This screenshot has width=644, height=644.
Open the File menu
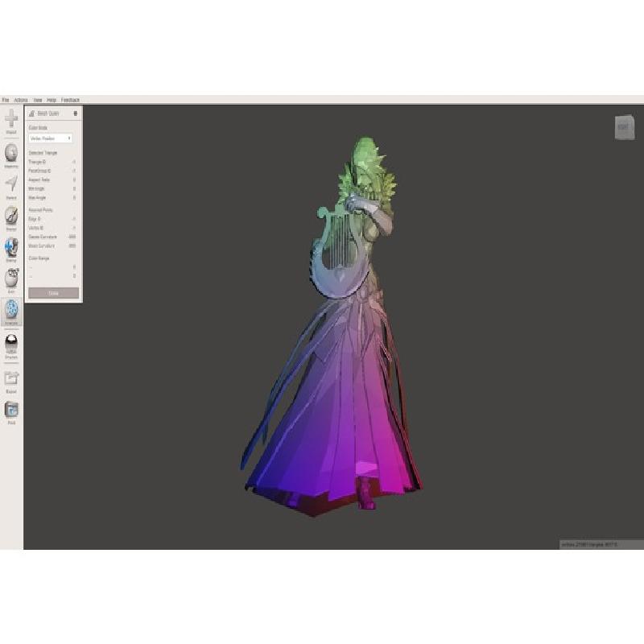(x=6, y=99)
